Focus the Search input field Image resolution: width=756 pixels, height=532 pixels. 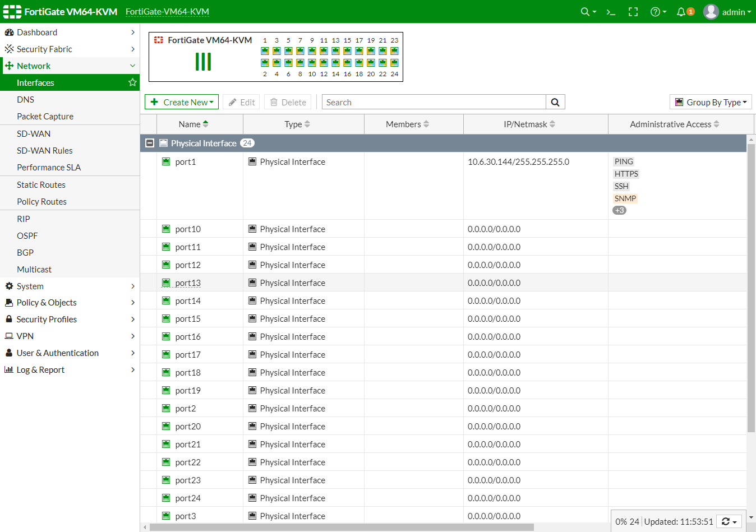click(434, 102)
